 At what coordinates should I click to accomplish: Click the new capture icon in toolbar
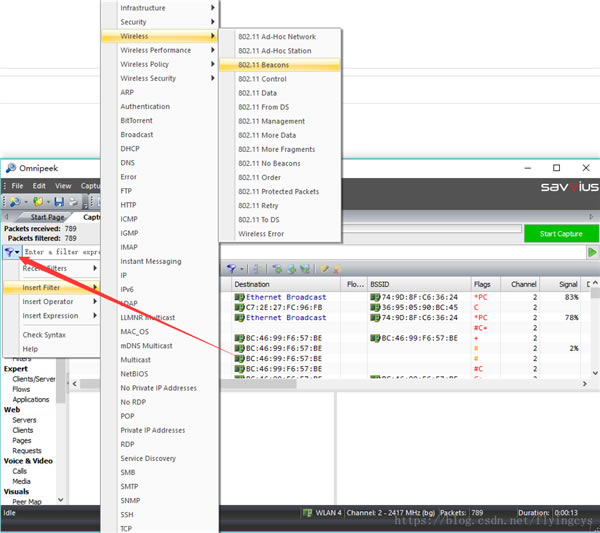coord(13,202)
